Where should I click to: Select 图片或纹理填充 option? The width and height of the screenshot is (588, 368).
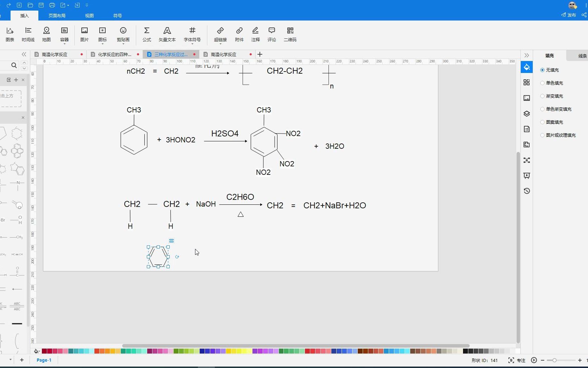click(558, 135)
